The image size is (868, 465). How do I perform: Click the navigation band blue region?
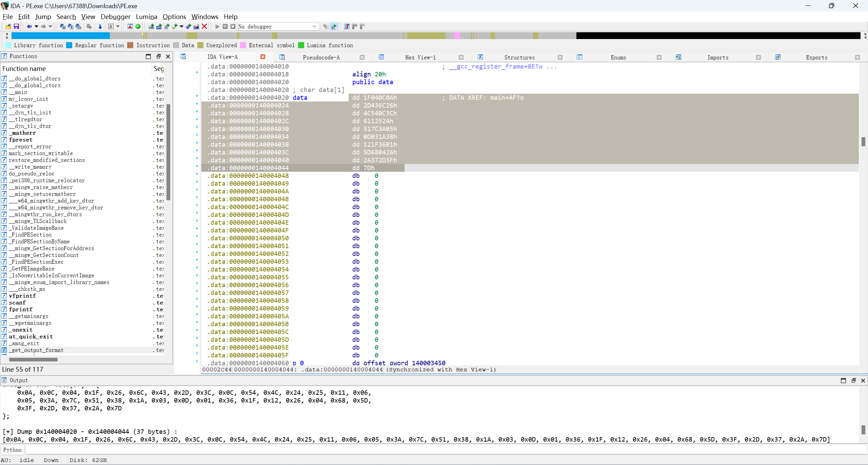click(60, 35)
